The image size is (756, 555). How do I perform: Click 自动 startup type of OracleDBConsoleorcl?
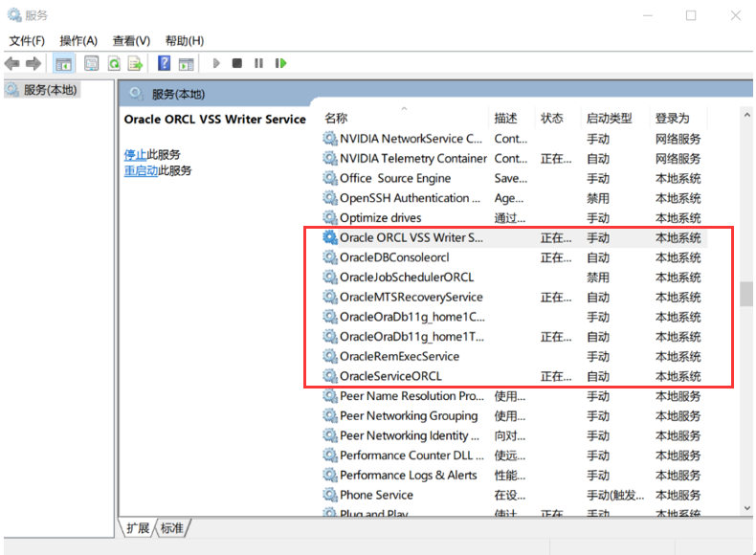click(598, 257)
